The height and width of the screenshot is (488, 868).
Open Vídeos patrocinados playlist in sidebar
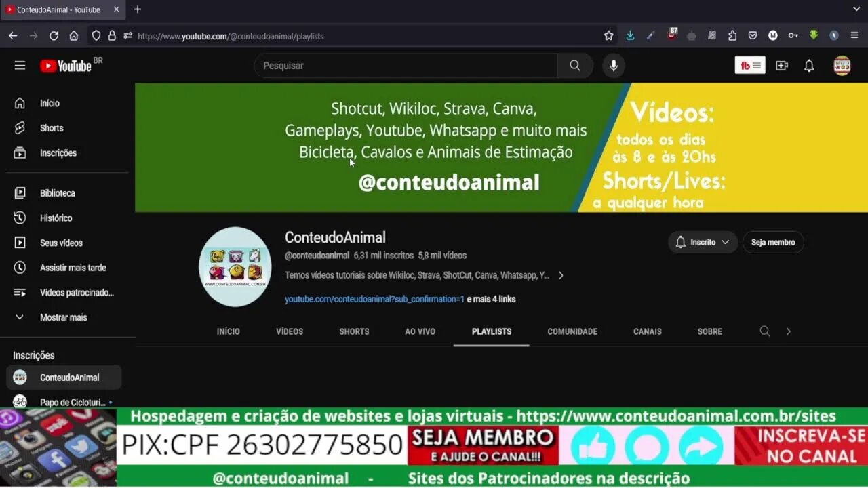point(67,293)
